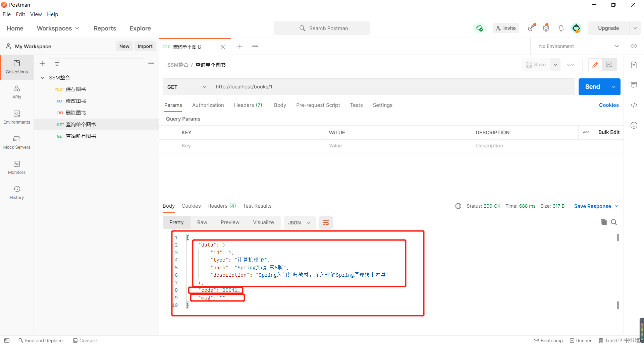
Task: Click the code snippet icon
Action: tap(634, 105)
